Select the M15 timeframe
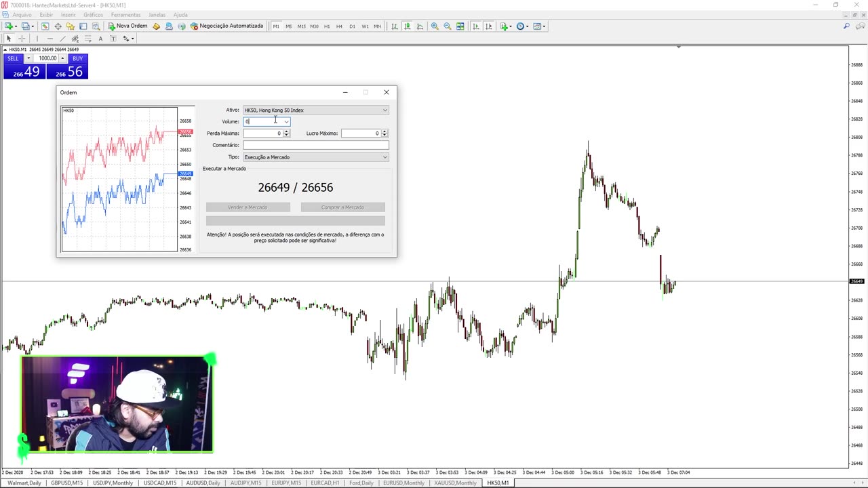This screenshot has width=868, height=488. (301, 26)
